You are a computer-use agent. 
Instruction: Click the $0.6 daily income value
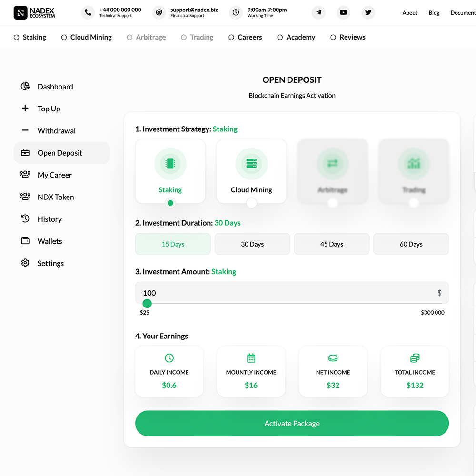coord(169,385)
